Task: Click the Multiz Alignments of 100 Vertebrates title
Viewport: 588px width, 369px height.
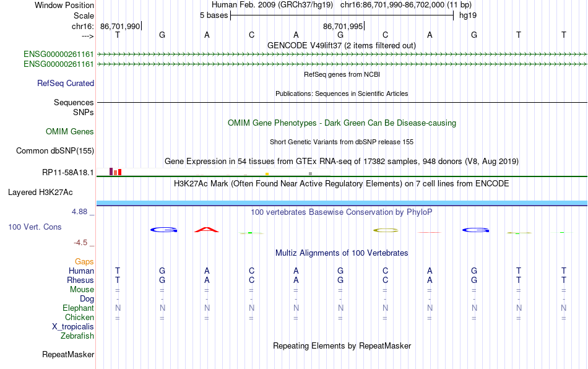Action: 342,253
